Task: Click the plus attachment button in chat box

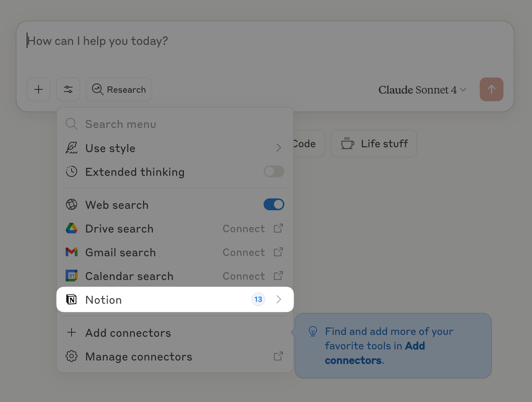Action: (x=39, y=89)
